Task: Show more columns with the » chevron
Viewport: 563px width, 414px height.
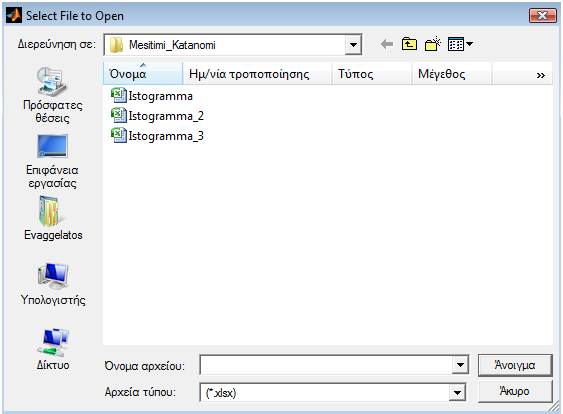Action: point(541,75)
